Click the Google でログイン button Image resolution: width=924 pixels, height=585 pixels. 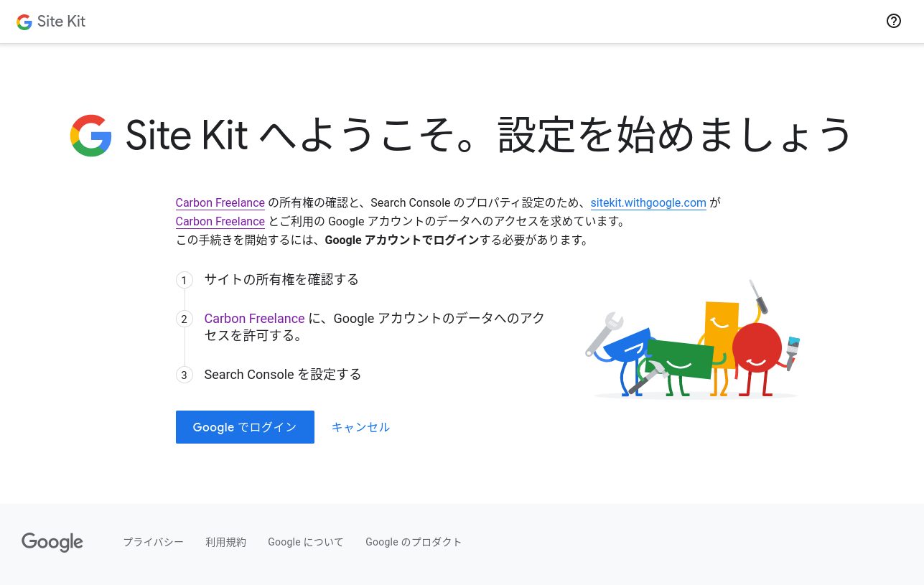click(245, 427)
